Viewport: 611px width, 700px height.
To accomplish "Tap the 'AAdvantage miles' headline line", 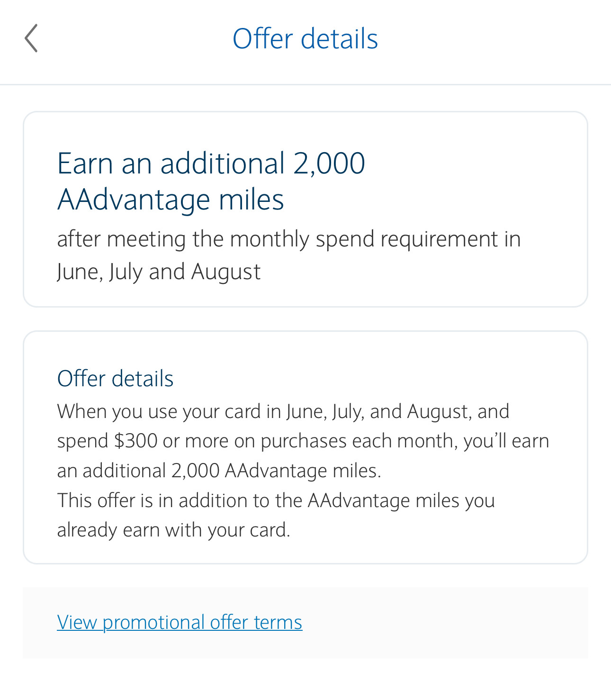I will coord(171,200).
